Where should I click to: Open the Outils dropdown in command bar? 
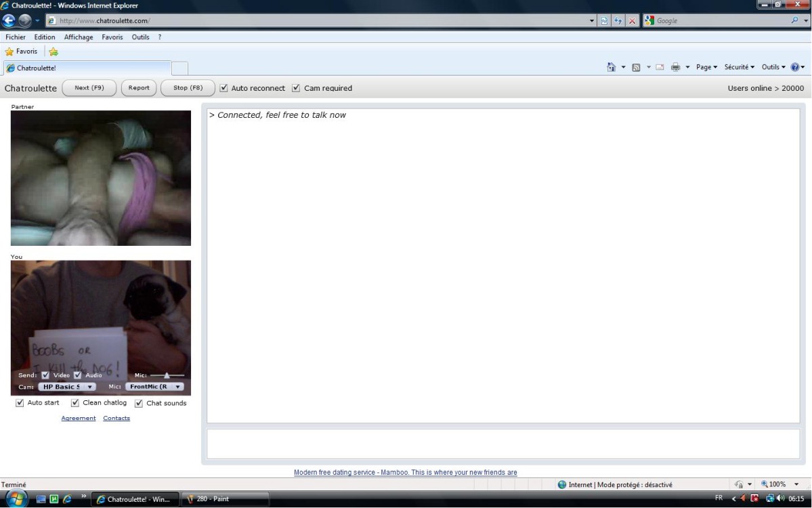[773, 67]
